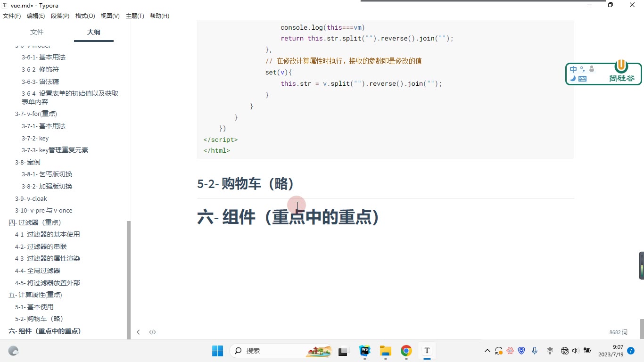Switch to the 文件 sidebar tab
This screenshot has height=362, width=644.
tap(37, 32)
